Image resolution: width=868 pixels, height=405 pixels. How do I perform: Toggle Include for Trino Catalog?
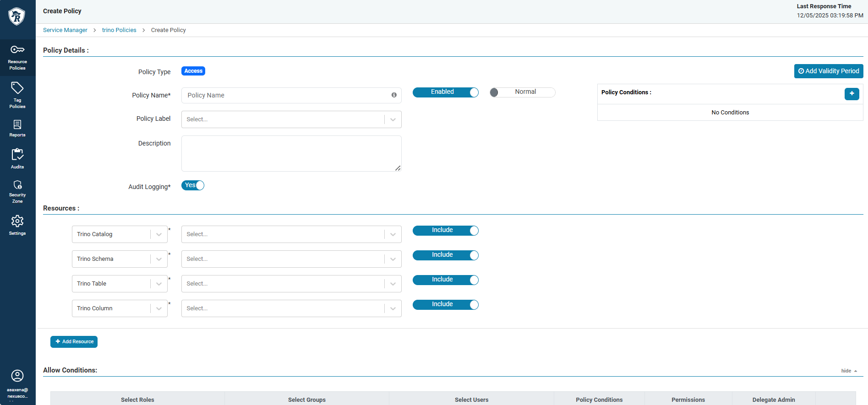point(446,230)
